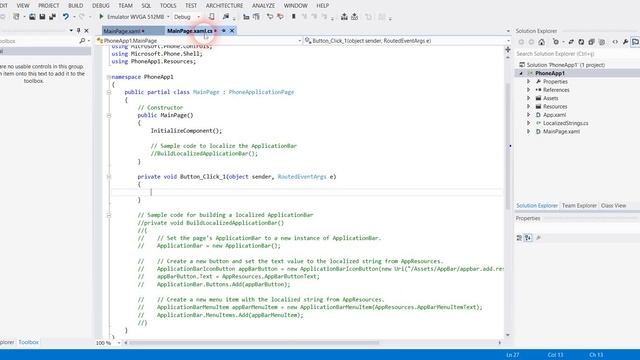Viewport: 640px width, 360px height.
Task: Click the Toolbox search magnifier icon
Action: 82,41
